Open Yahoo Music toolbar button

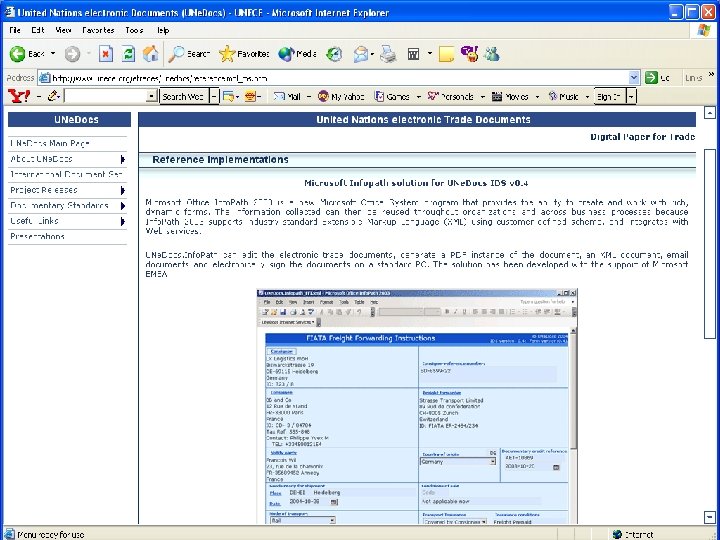pos(564,96)
